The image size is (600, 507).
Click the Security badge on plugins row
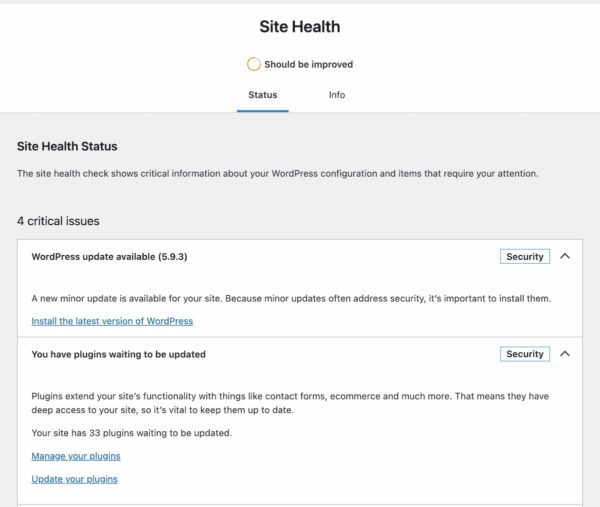[x=525, y=354]
